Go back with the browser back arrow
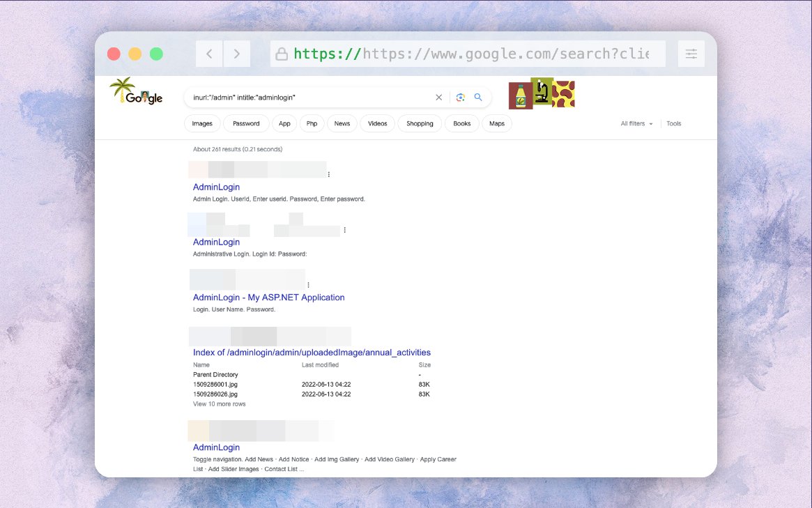Viewport: 812px width, 508px height. 209,54
